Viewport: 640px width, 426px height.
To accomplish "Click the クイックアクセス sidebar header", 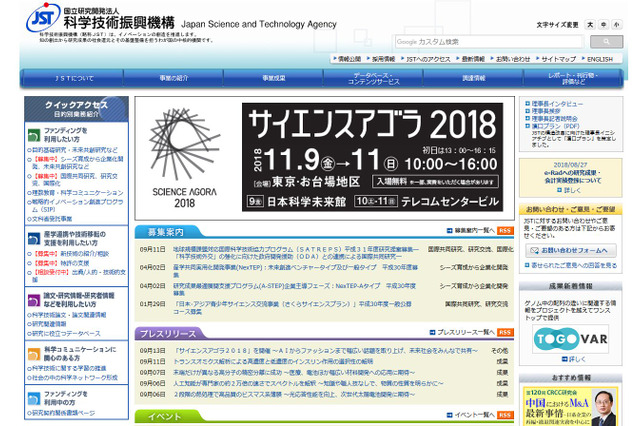I will point(76,109).
